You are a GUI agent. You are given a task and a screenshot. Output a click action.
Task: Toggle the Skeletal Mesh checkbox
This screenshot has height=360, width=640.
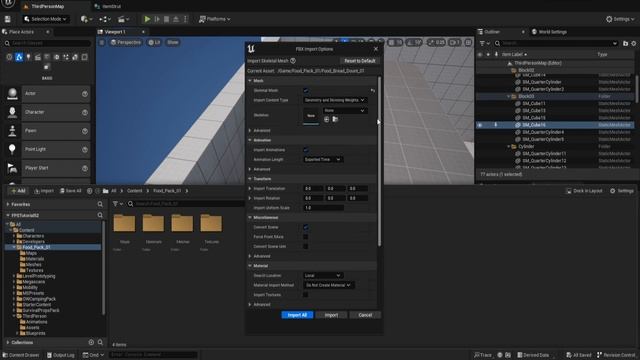(x=306, y=90)
